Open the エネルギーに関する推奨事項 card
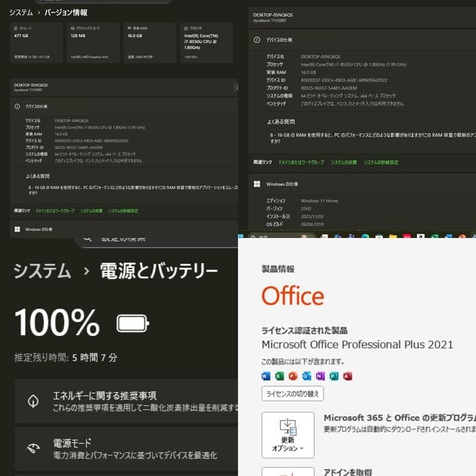The height and width of the screenshot is (476, 476). pos(126,401)
